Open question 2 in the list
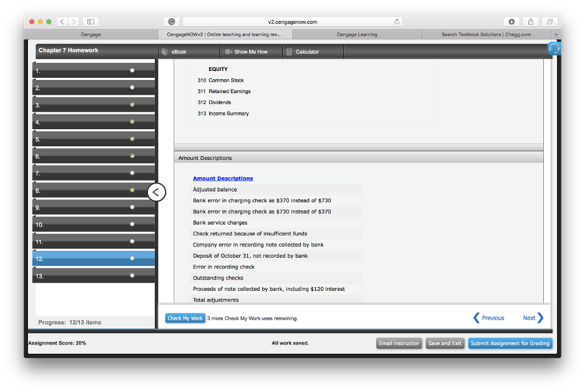Screen dimensions: 585x392 click(x=94, y=88)
